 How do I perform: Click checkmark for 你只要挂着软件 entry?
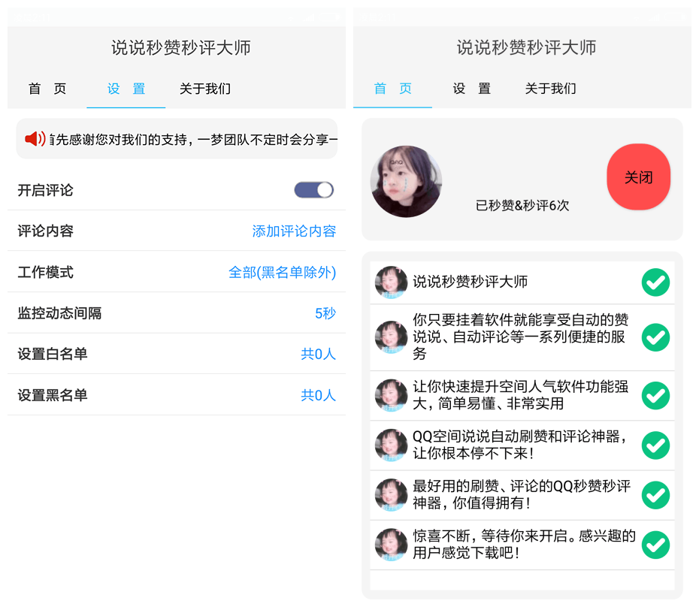(655, 337)
